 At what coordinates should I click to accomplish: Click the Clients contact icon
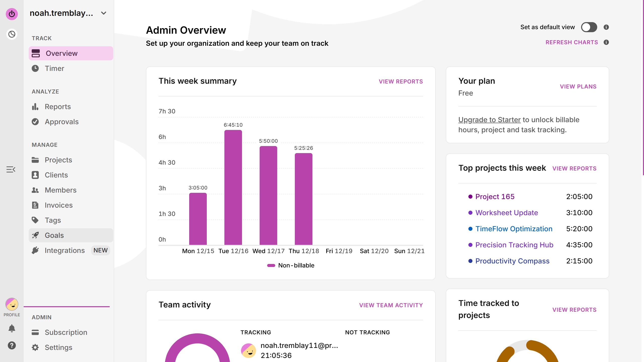[35, 175]
